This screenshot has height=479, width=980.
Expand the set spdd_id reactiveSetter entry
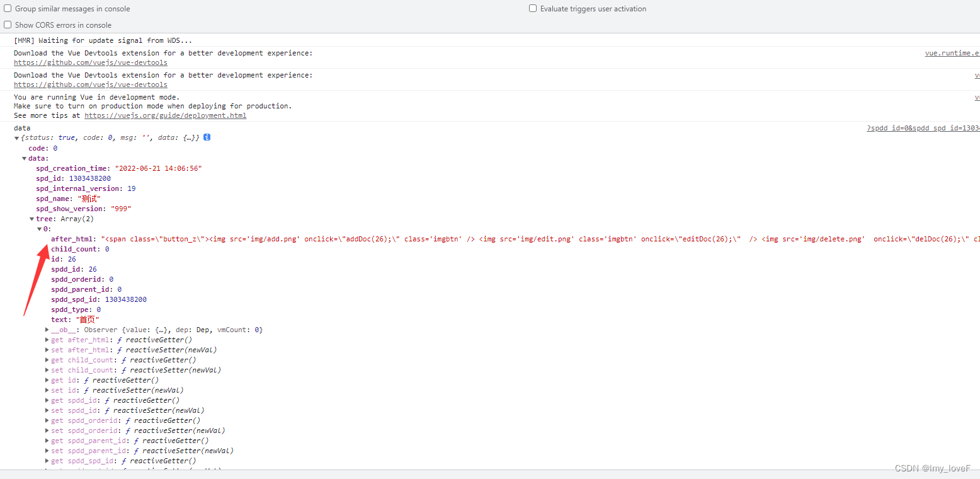pyautogui.click(x=47, y=410)
